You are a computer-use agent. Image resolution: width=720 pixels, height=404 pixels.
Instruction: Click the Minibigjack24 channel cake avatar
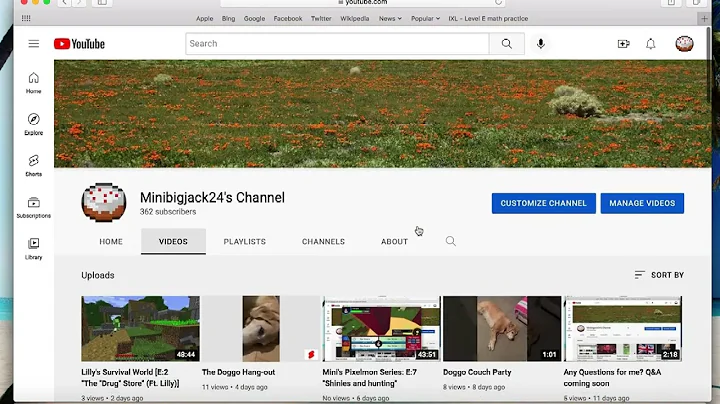point(104,202)
